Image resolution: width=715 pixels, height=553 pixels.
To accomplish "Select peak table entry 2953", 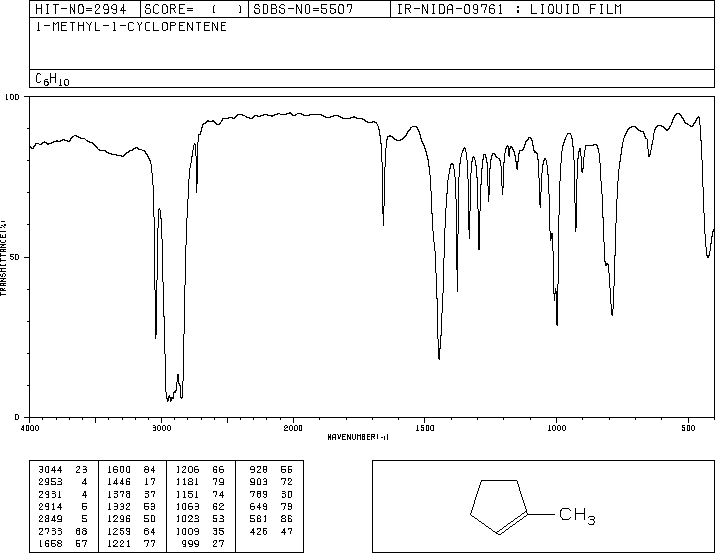I will 62,482.
